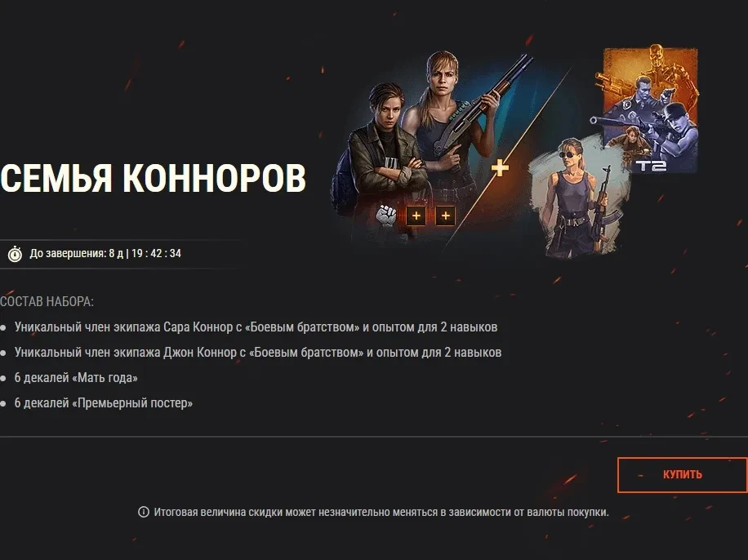Click the stopwatch timer icon
Screen dimensions: 748x560
pos(15,253)
